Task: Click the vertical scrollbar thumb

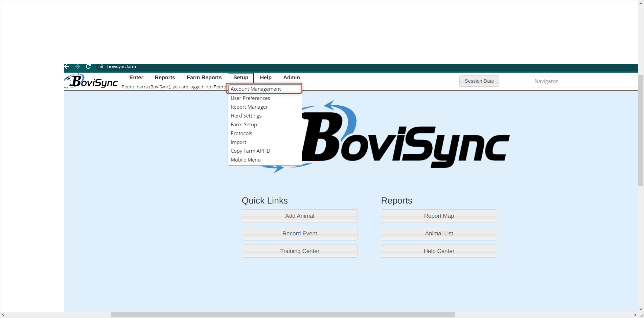Action: (641, 131)
